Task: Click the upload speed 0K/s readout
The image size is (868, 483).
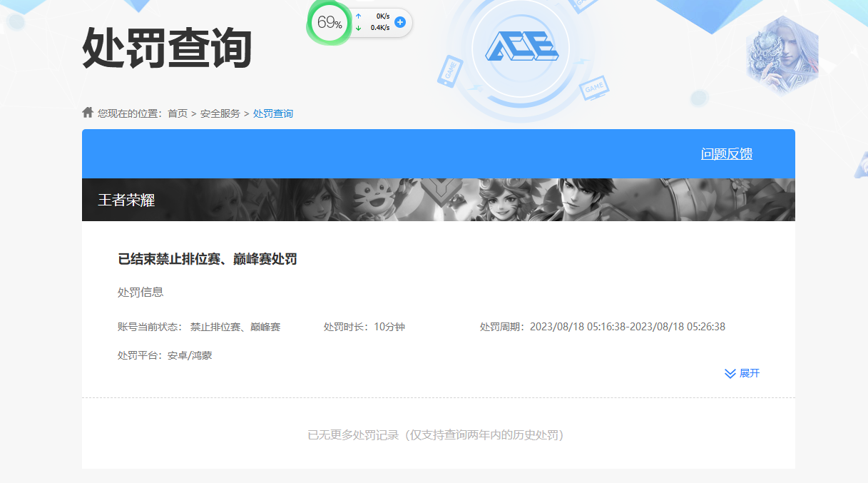Action: coord(382,16)
